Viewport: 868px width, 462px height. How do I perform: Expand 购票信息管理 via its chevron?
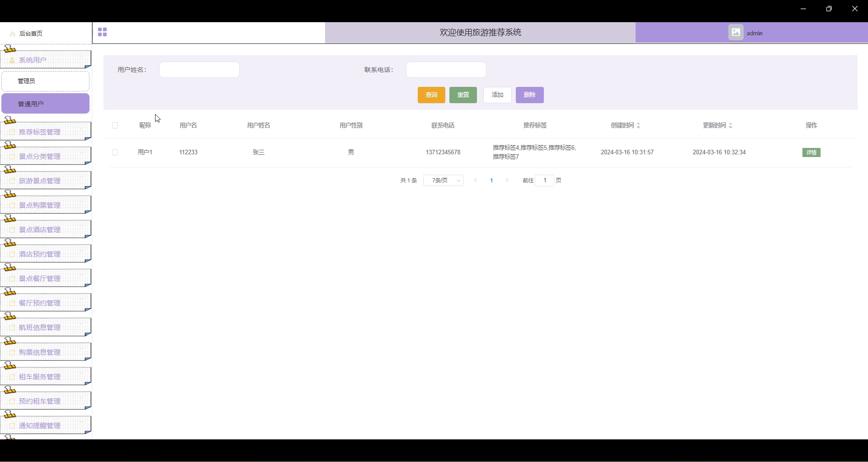(x=81, y=349)
